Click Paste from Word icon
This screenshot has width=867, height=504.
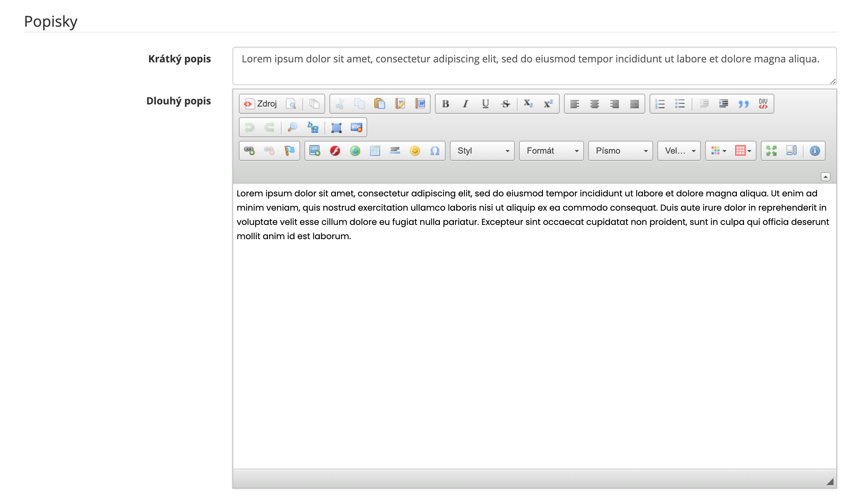click(x=420, y=104)
